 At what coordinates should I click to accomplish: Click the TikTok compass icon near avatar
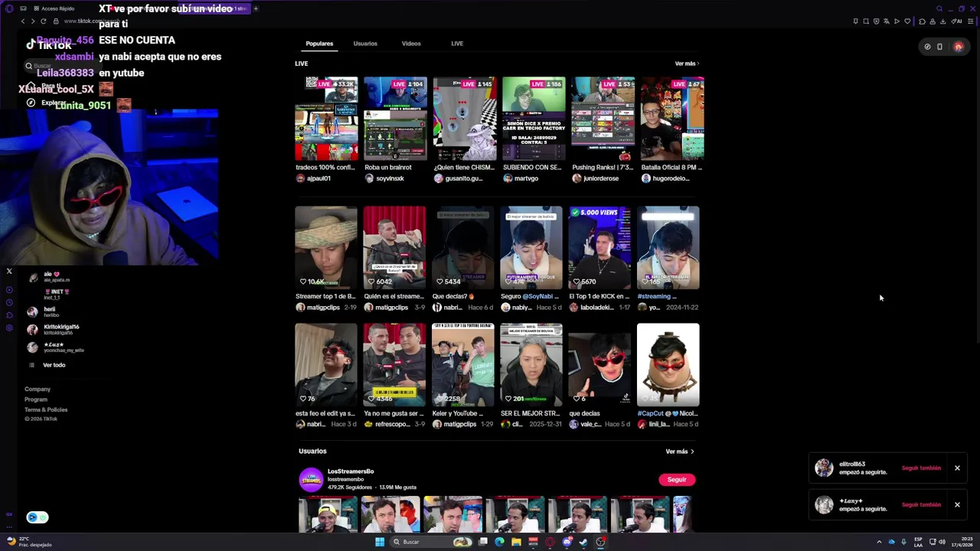coord(927,47)
